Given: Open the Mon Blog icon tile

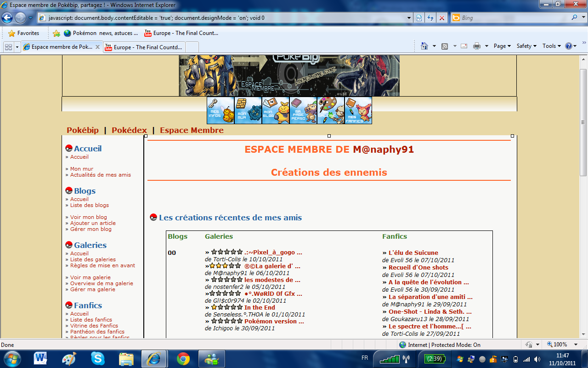Looking at the screenshot, I should click(276, 110).
